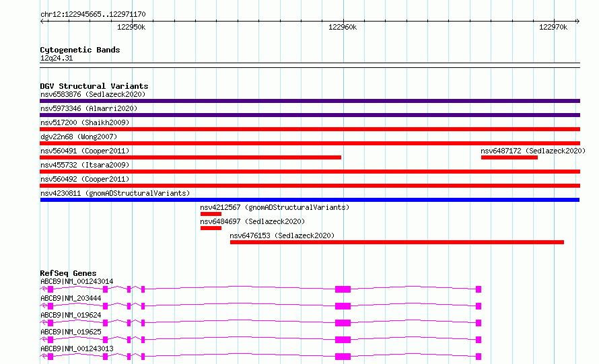Click rightmost exon of NM_203444 transcript
The width and height of the screenshot is (599, 364).
coord(479,306)
